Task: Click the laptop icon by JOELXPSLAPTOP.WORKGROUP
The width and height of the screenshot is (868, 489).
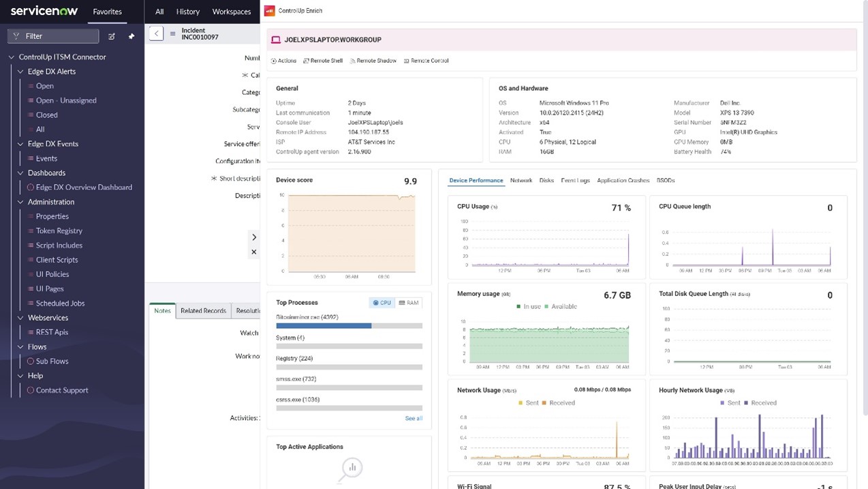Action: (x=276, y=40)
